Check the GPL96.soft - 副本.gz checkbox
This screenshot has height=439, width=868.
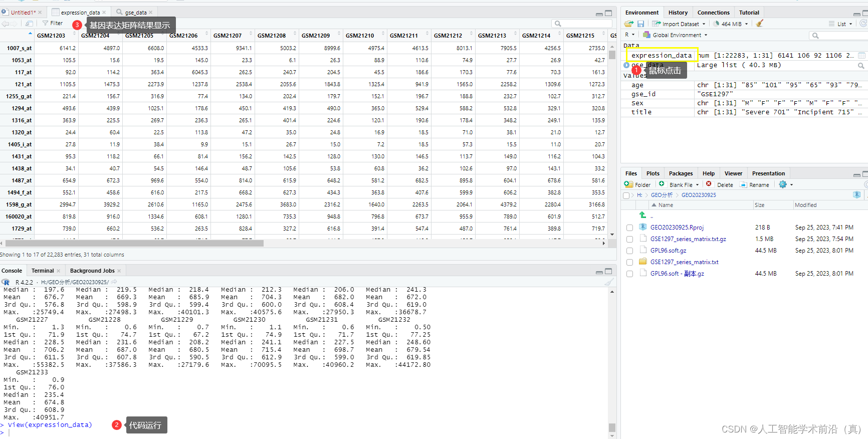click(629, 274)
